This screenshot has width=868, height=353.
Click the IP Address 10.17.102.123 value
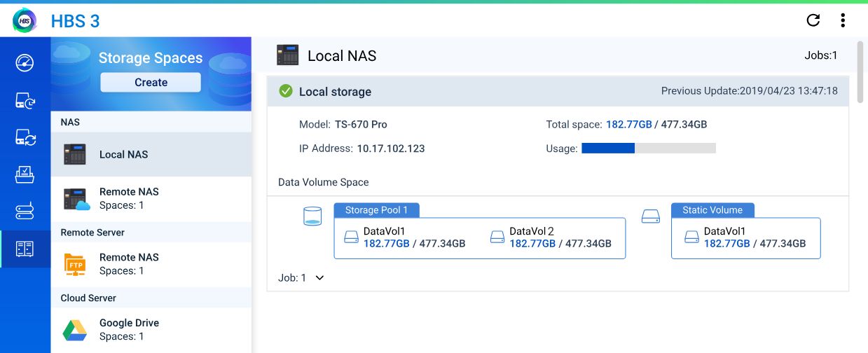[391, 148]
